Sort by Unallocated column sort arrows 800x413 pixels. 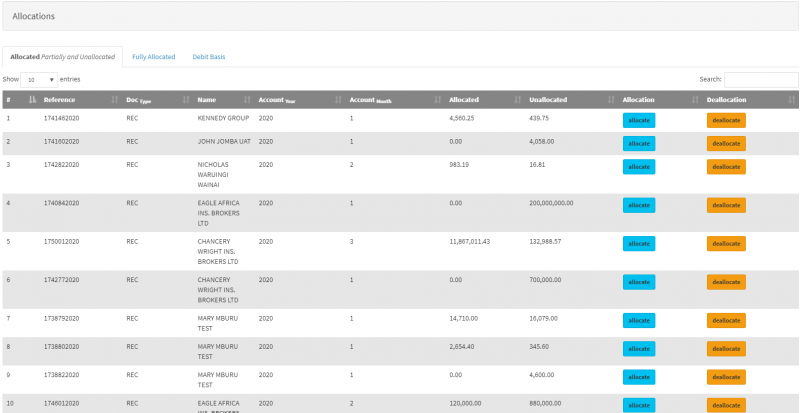(611, 100)
